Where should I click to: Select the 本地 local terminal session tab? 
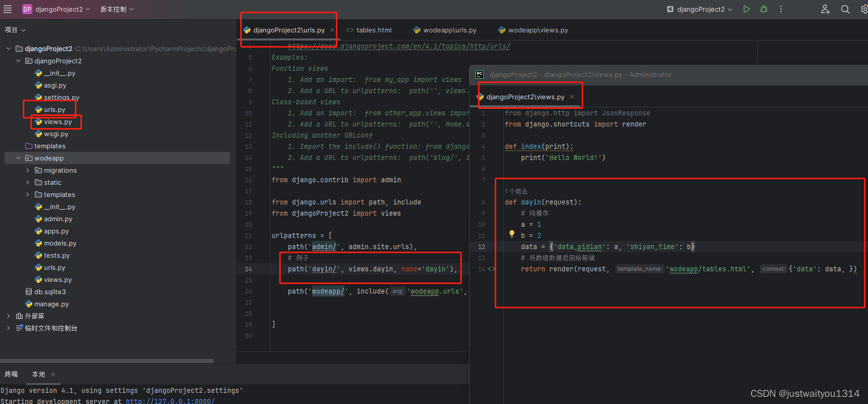click(38, 374)
